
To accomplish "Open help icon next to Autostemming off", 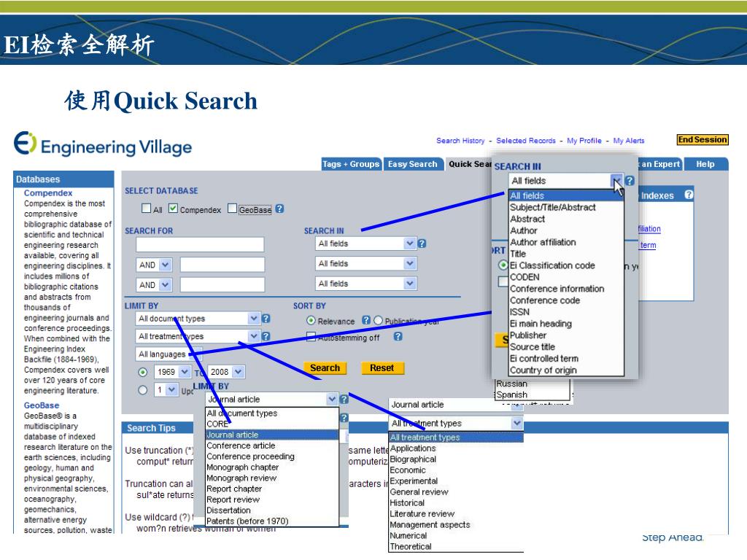I will pos(398,336).
